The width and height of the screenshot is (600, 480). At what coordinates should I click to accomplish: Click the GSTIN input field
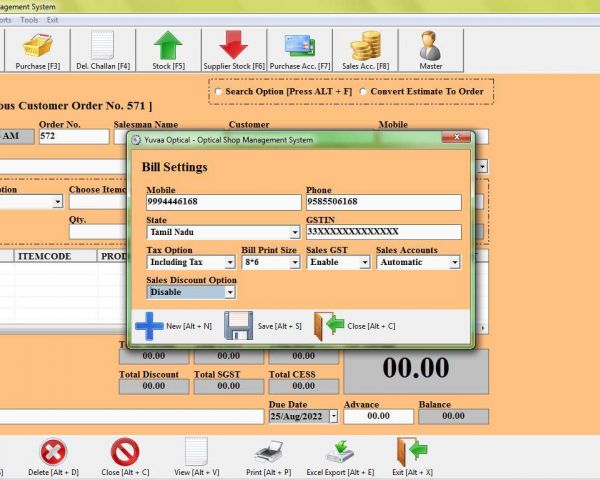(383, 232)
